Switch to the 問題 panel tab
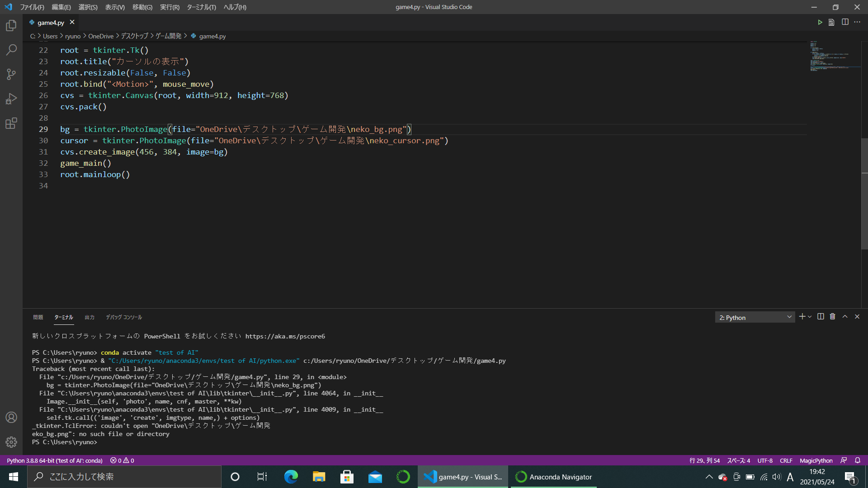Viewport: 868px width, 488px height. (x=38, y=317)
